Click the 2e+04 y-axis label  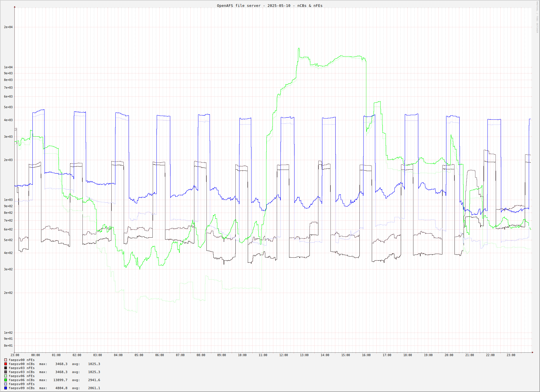click(8, 27)
